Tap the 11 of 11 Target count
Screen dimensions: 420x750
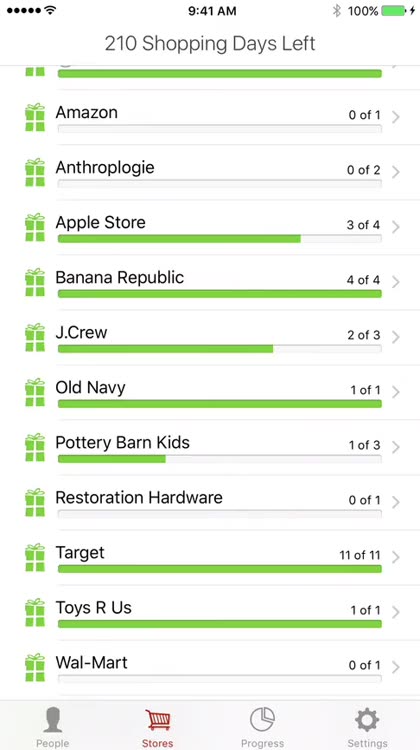(x=360, y=555)
